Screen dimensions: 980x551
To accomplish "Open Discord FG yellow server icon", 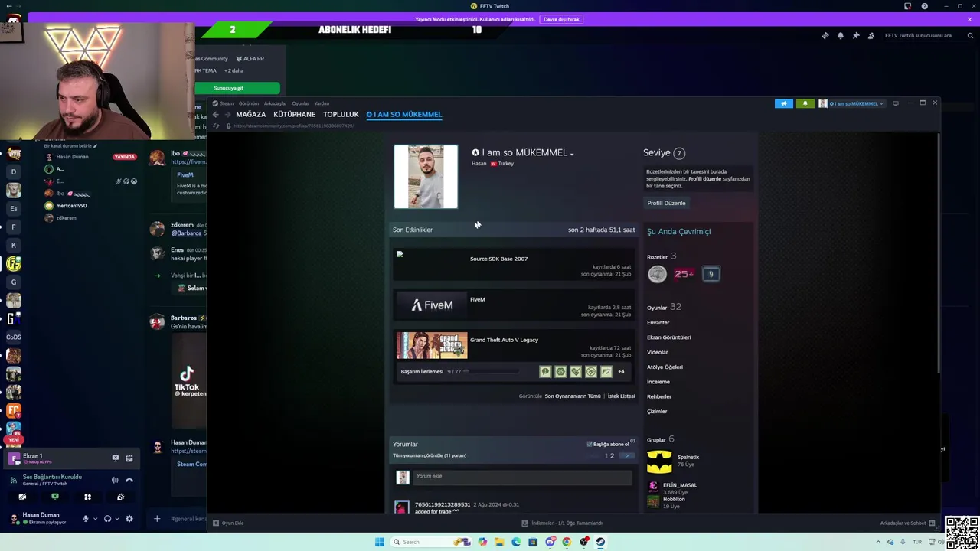I will click(x=14, y=263).
